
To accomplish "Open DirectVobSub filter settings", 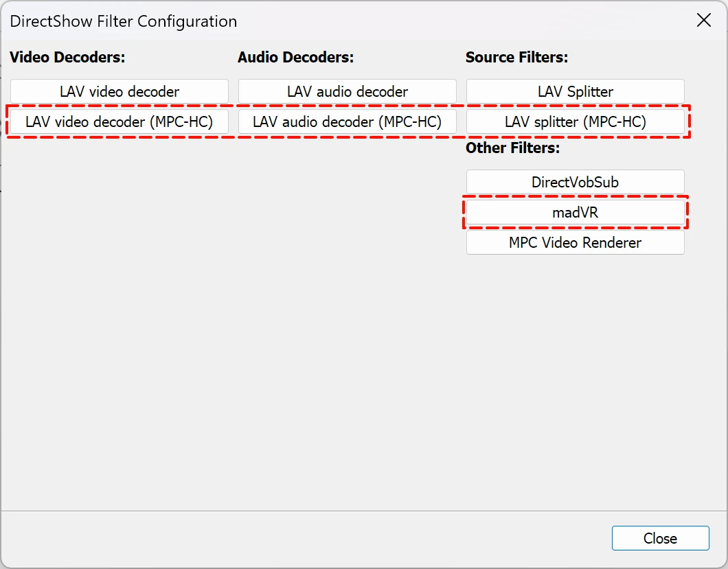I will coord(576,182).
